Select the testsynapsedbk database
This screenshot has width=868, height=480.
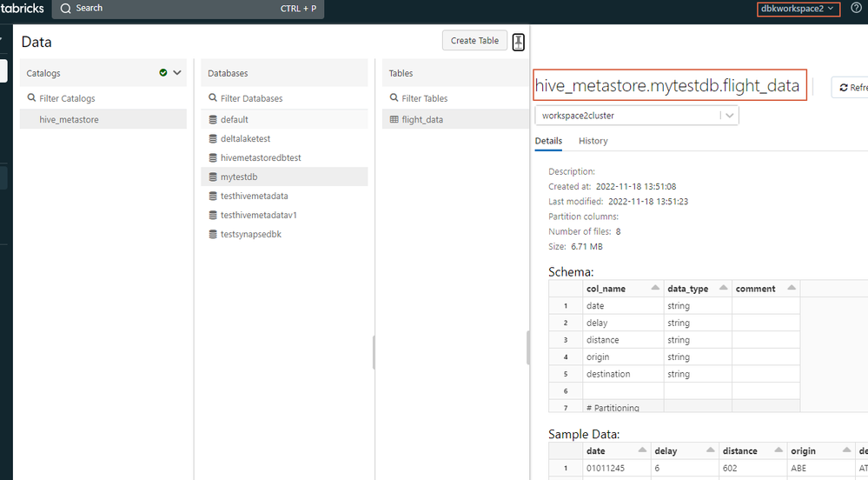coord(284,234)
